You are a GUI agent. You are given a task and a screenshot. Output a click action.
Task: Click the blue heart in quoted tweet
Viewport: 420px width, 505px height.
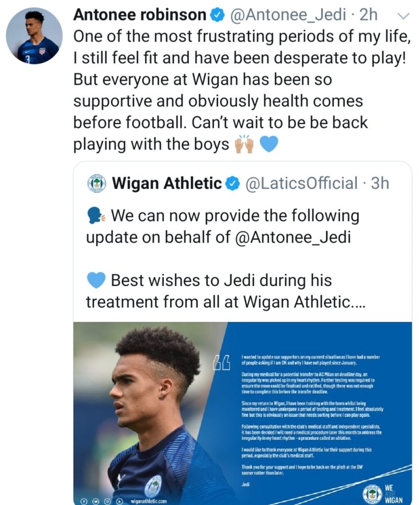[x=96, y=281]
